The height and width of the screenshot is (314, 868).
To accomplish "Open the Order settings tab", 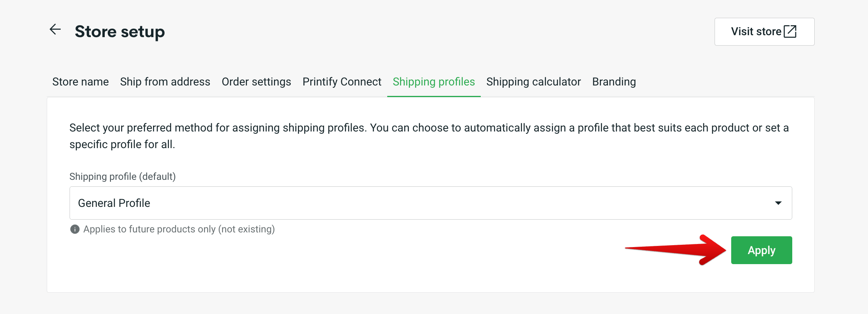I will [256, 82].
